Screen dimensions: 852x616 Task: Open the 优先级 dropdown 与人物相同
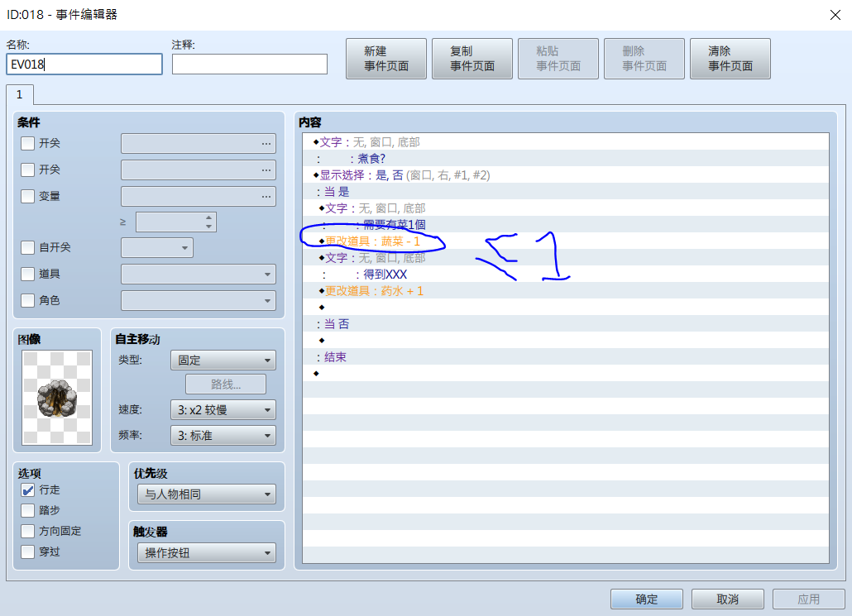207,494
